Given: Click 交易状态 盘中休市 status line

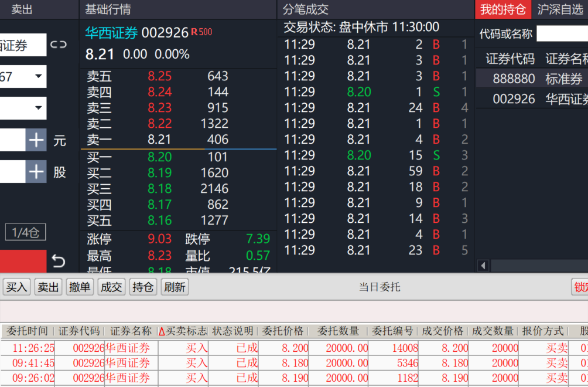Looking at the screenshot, I should 361,27.
